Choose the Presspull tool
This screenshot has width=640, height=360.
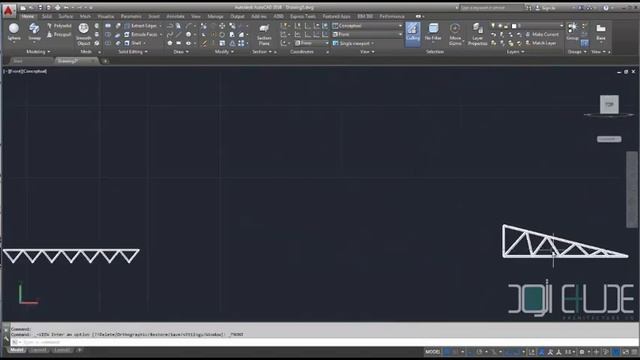pos(59,35)
